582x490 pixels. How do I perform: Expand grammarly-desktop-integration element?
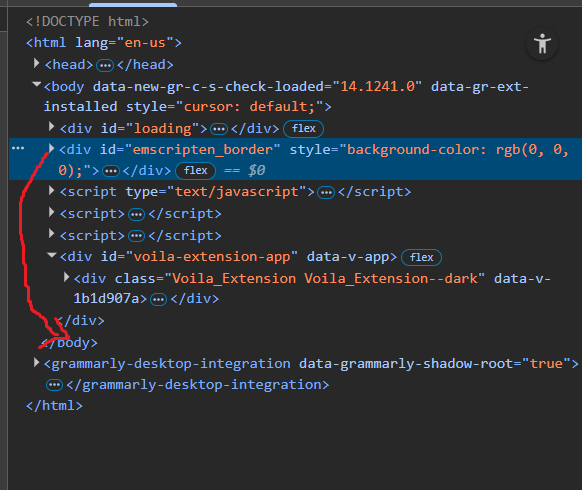click(x=36, y=362)
